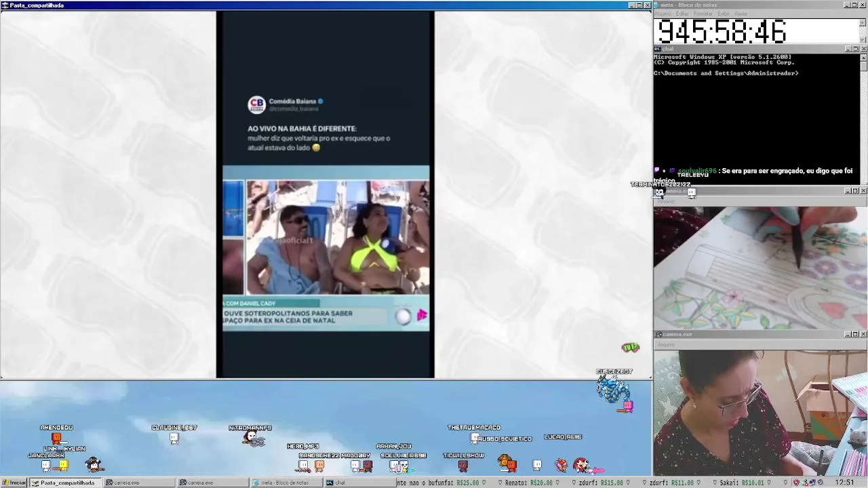Click the HERO_MF3 name label
The width and height of the screenshot is (868, 488).
302,447
